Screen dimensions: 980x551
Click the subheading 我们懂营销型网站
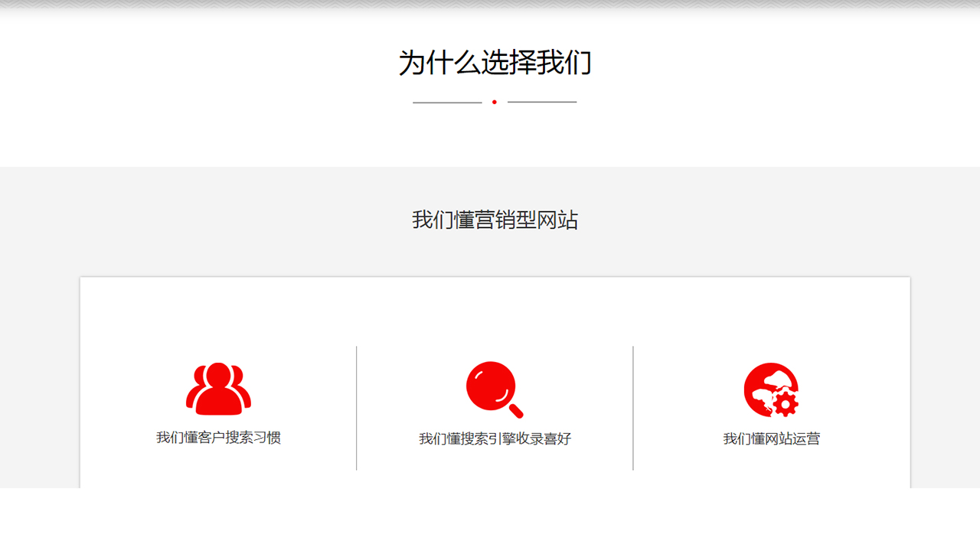pyautogui.click(x=495, y=220)
